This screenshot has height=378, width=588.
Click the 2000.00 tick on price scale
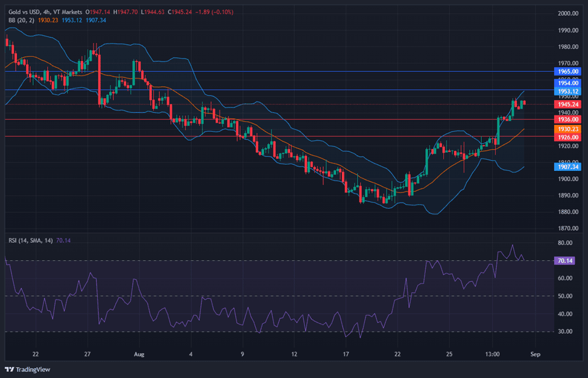pos(567,13)
